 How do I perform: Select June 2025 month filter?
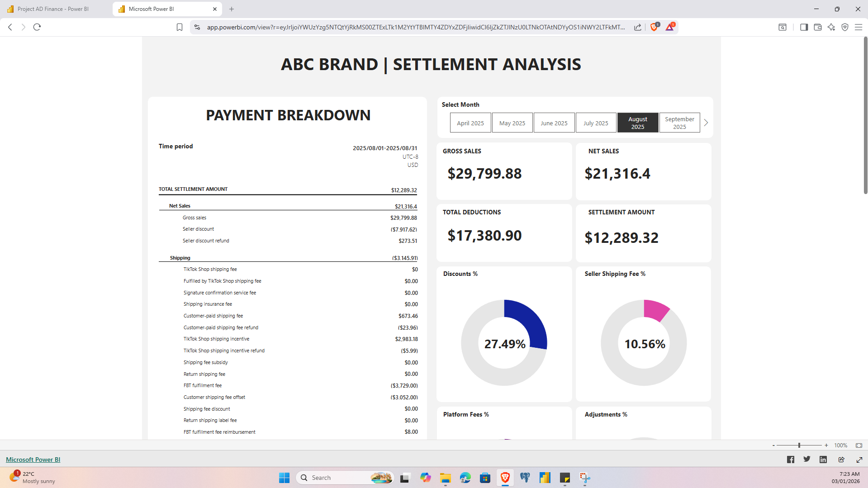(x=554, y=123)
